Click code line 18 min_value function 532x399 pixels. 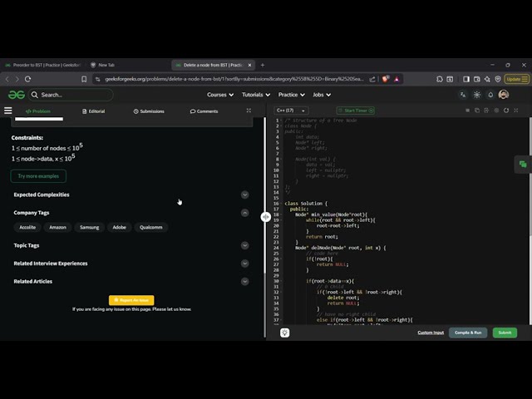(x=331, y=214)
